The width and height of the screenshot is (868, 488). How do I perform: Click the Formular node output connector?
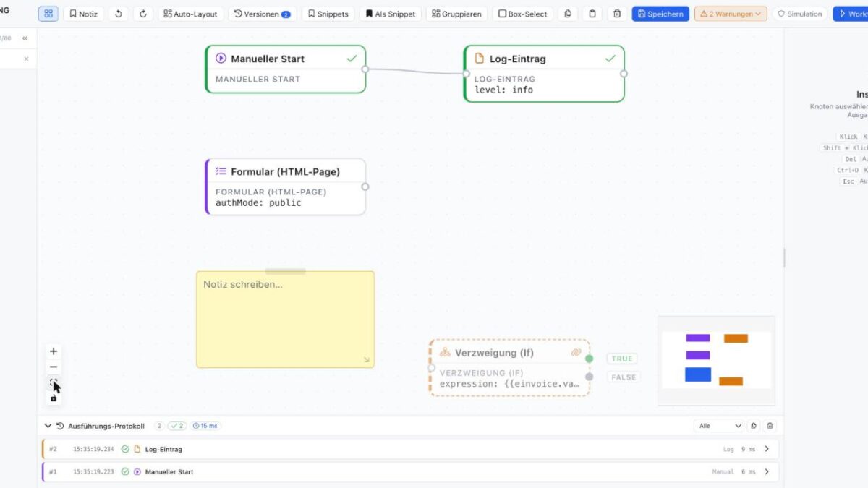(x=365, y=187)
